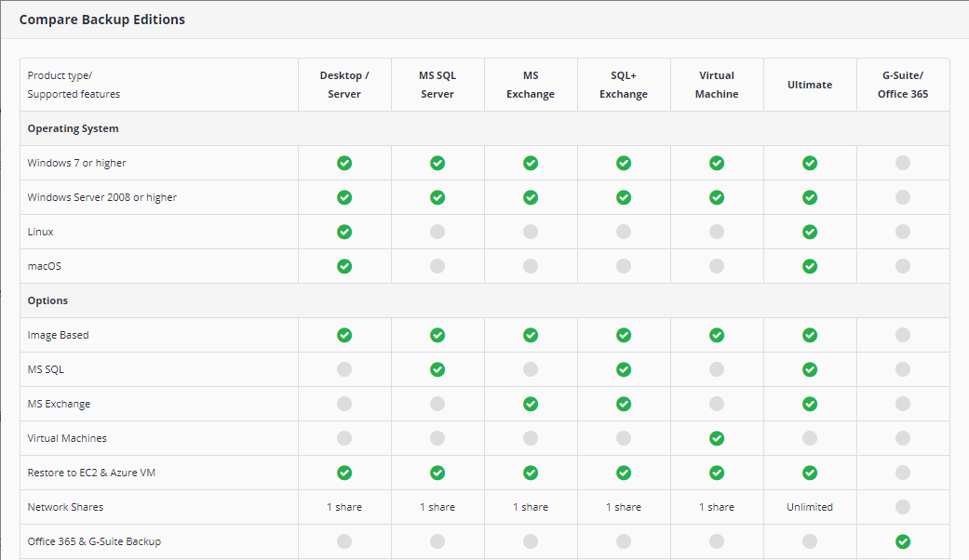Click the Restore to EC2 & Azure VM label
This screenshot has width=969, height=560.
[91, 473]
